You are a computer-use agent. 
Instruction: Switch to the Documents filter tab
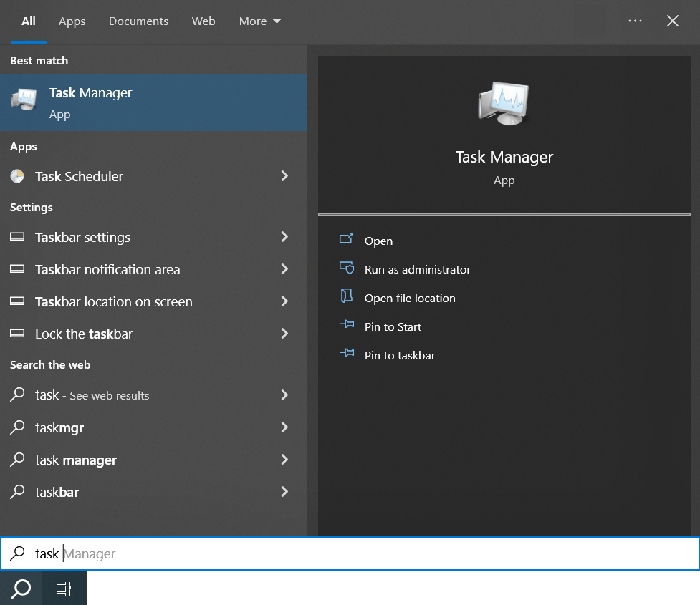point(138,21)
